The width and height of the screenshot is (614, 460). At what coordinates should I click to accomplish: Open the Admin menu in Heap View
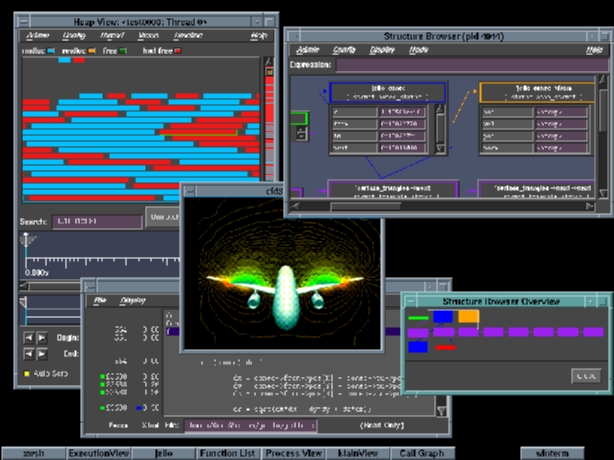coord(37,35)
